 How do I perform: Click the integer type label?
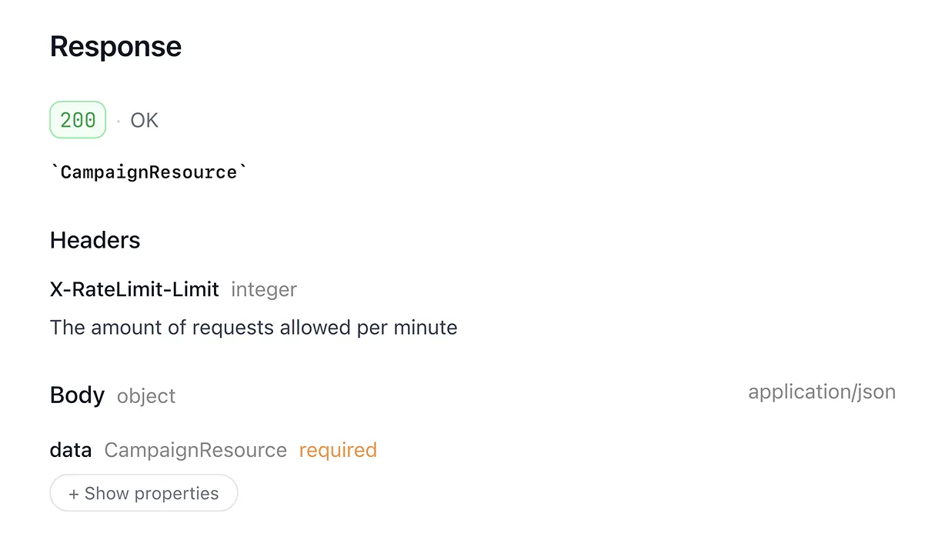click(264, 290)
